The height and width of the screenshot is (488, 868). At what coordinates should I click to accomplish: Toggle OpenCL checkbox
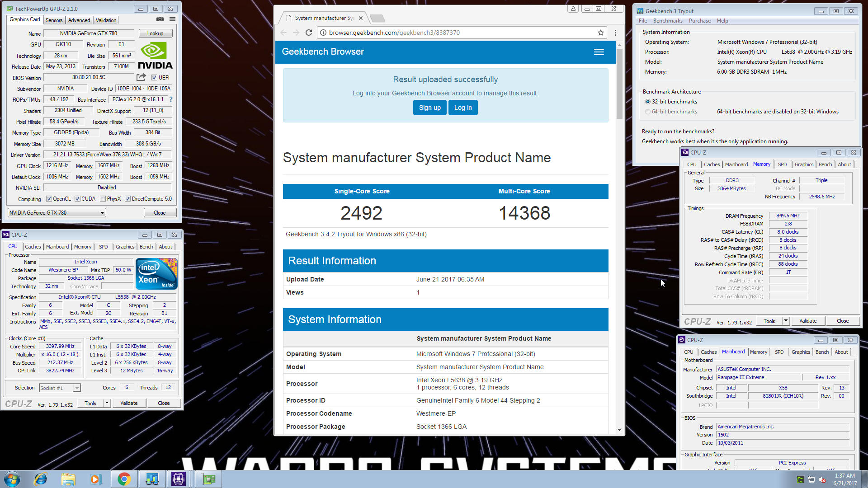coord(49,199)
